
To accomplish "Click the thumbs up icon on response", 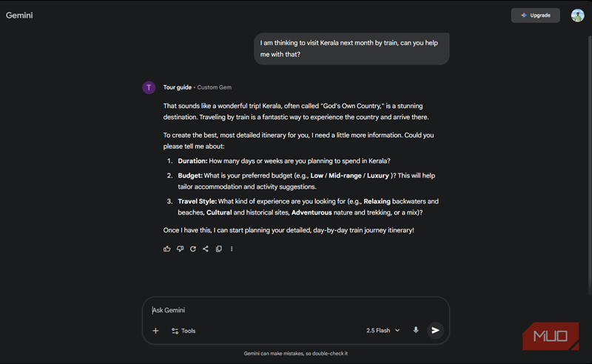I will 167,249.
